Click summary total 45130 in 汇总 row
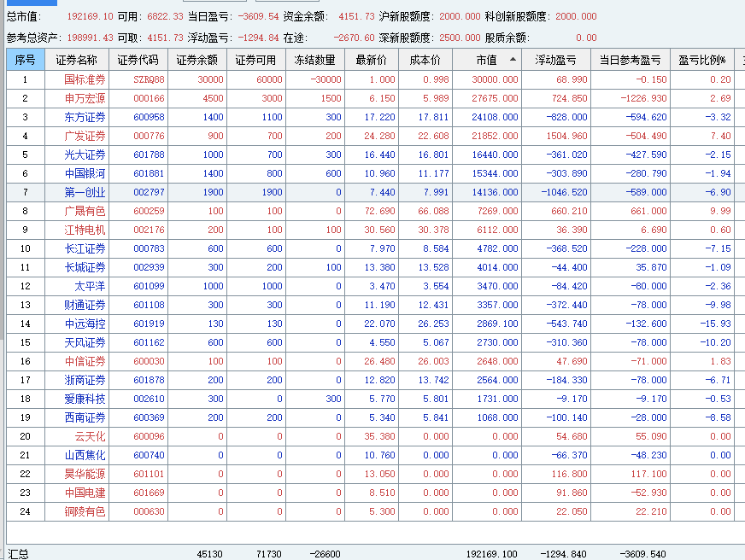Image resolution: width=745 pixels, height=560 pixels. (x=209, y=554)
